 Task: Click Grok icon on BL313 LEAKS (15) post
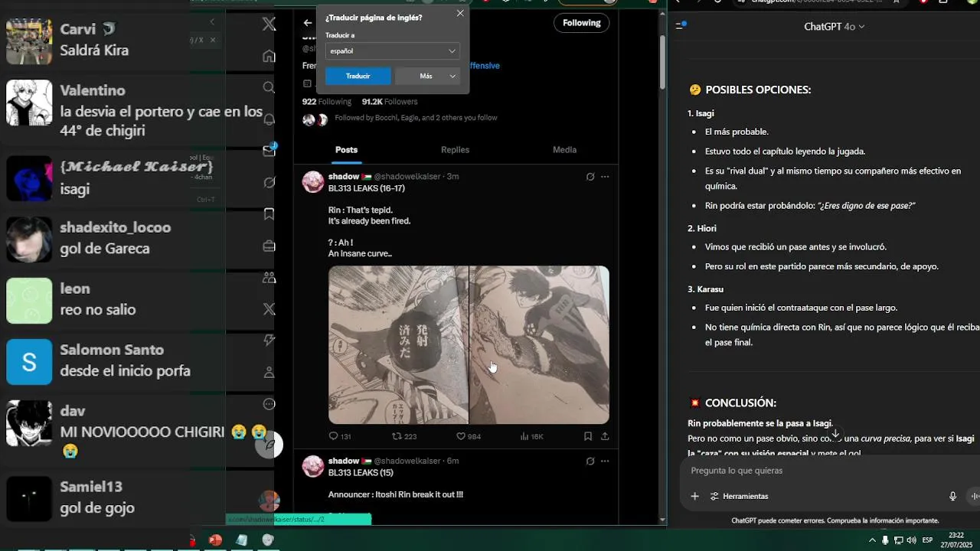(x=590, y=461)
